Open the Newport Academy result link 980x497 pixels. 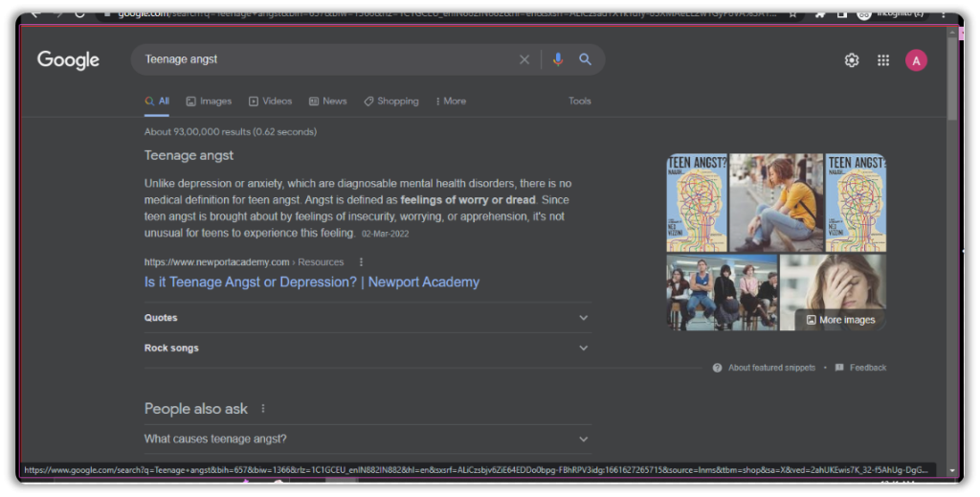[x=312, y=282]
